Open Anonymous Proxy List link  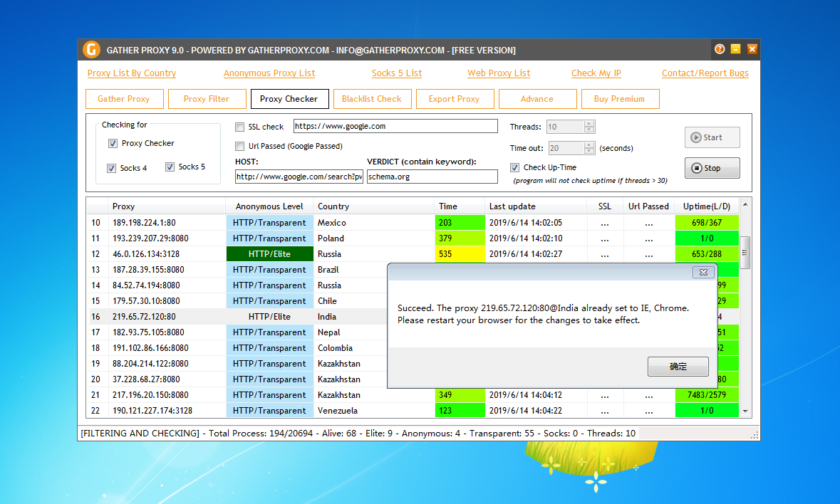pyautogui.click(x=269, y=73)
